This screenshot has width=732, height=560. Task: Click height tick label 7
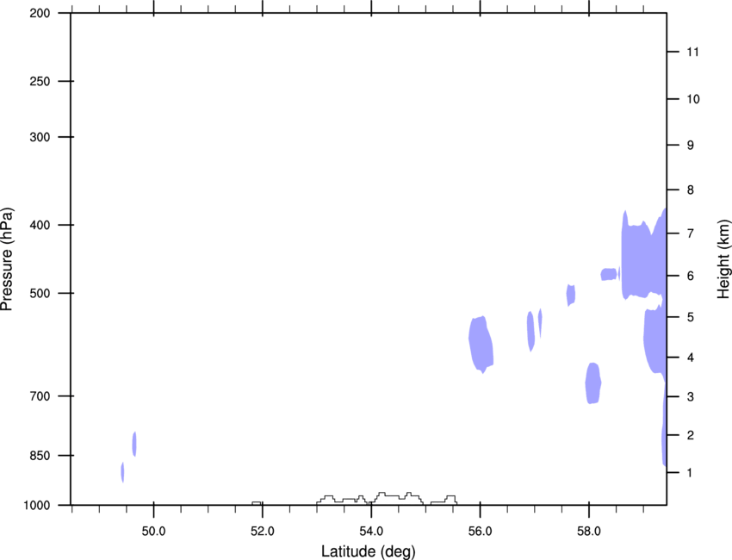[x=691, y=233]
